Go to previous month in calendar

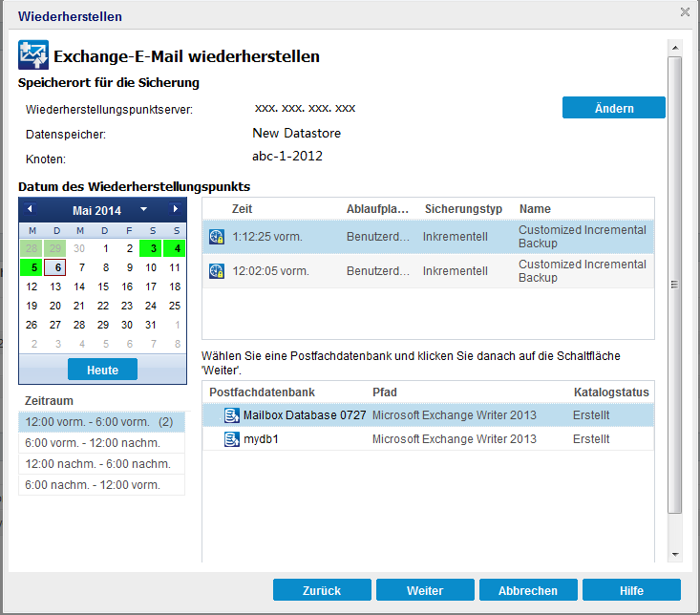coord(30,209)
